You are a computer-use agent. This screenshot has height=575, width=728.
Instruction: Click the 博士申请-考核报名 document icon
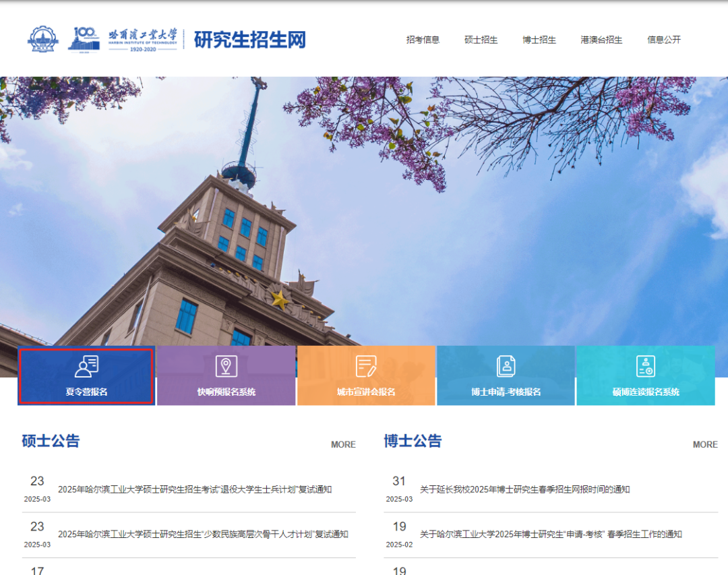pos(506,367)
